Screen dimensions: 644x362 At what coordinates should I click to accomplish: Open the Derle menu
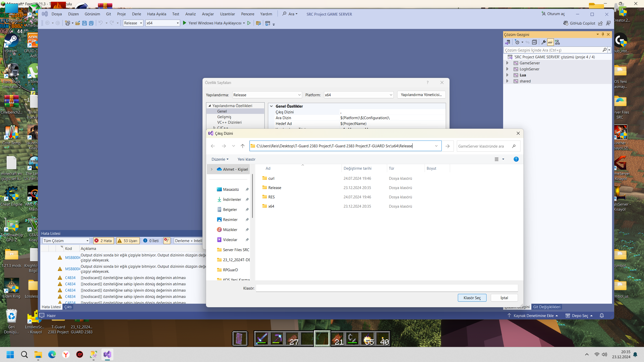pos(136,14)
